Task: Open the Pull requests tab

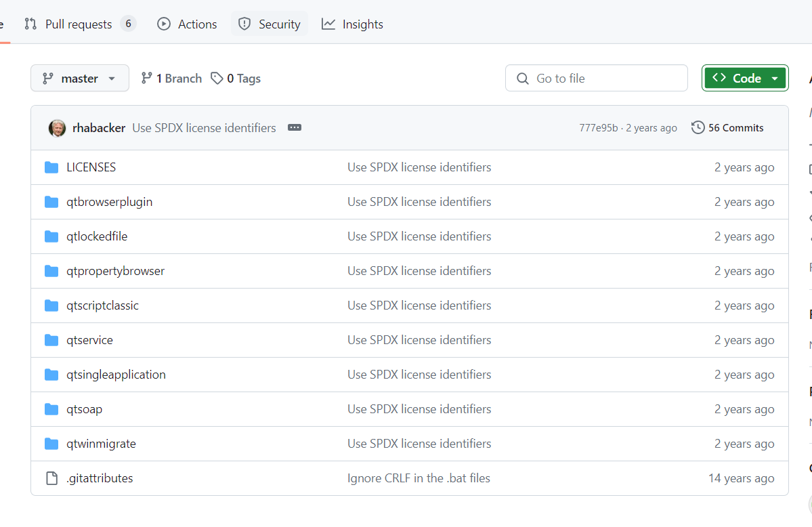Action: click(x=81, y=24)
